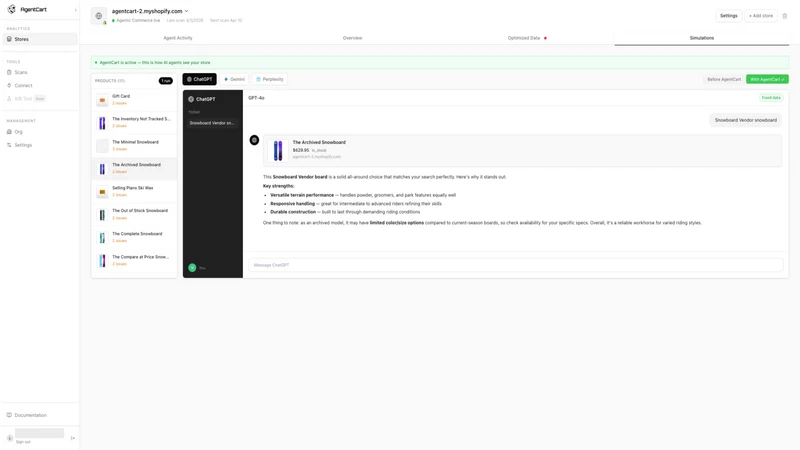The height and width of the screenshot is (450, 800).
Task: Select The Compare at Price Snowboard product
Action: [x=134, y=260]
